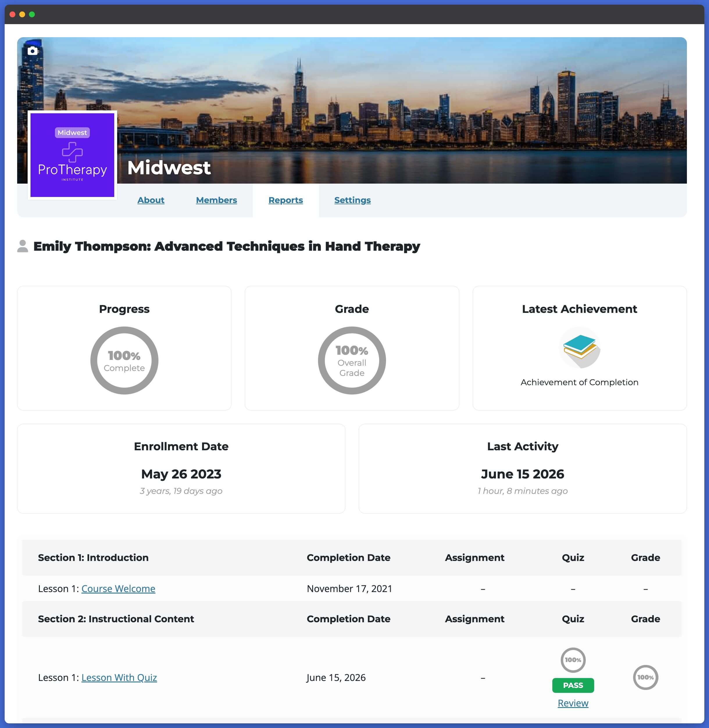Click the Midwest group title
The image size is (709, 728).
click(169, 168)
